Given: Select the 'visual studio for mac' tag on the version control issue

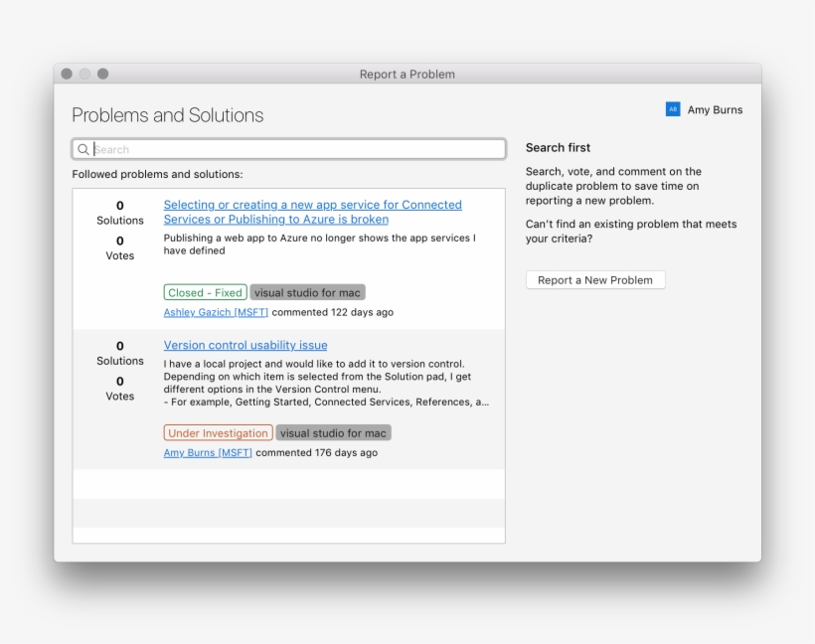Looking at the screenshot, I should [333, 432].
